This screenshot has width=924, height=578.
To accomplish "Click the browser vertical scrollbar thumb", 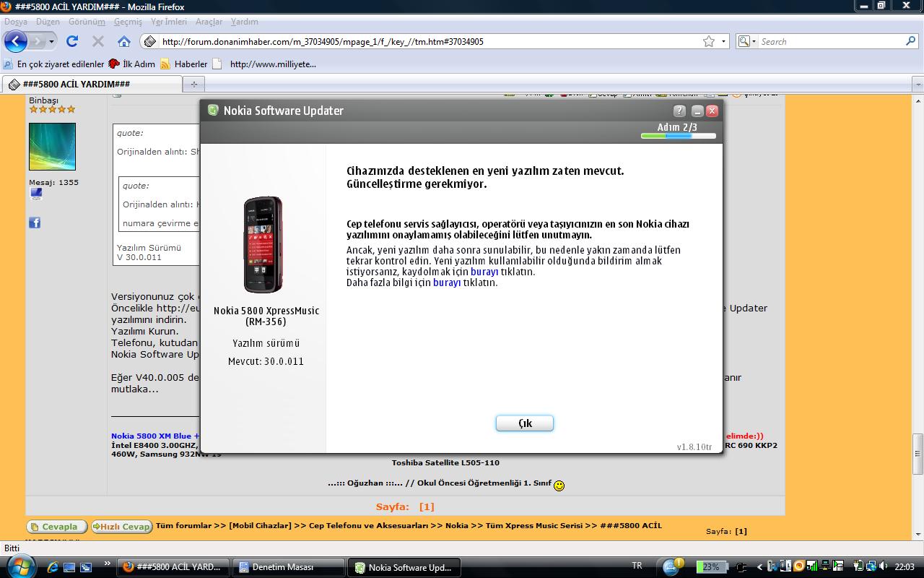I will [x=918, y=454].
